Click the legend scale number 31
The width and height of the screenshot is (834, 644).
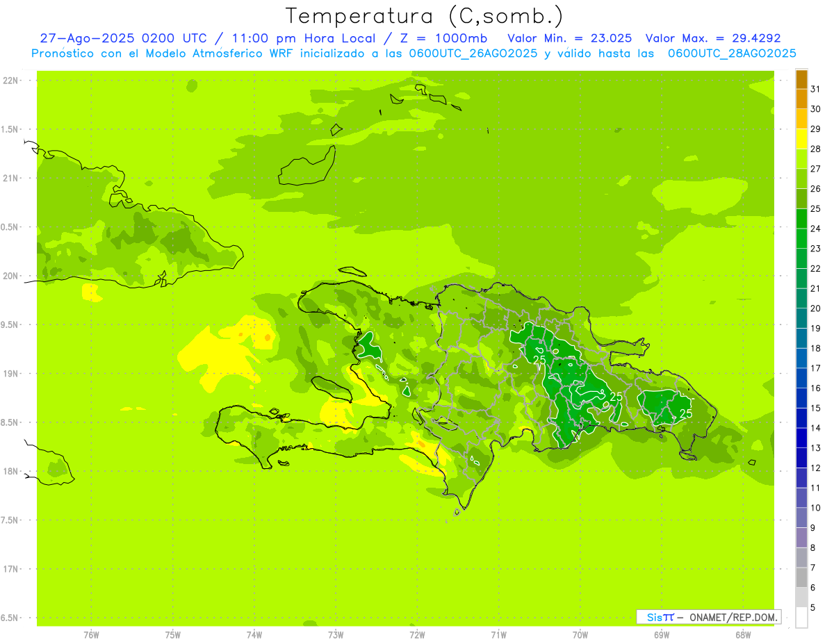pos(815,89)
